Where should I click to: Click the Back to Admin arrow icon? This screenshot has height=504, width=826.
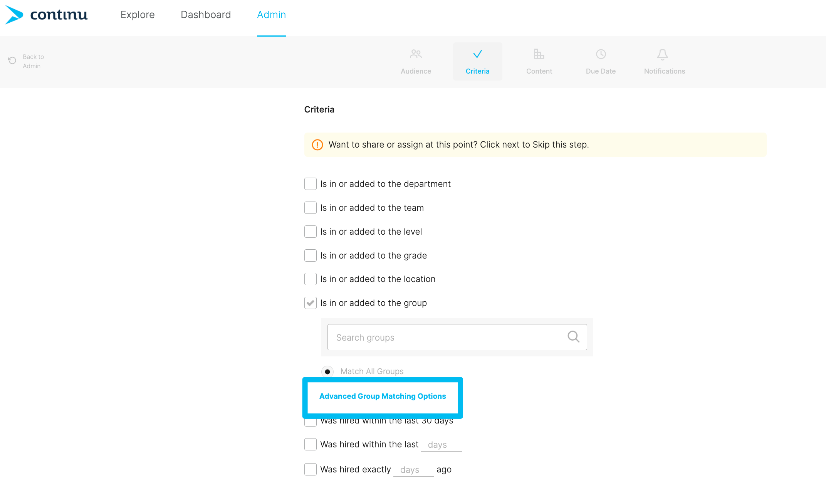[x=12, y=60]
